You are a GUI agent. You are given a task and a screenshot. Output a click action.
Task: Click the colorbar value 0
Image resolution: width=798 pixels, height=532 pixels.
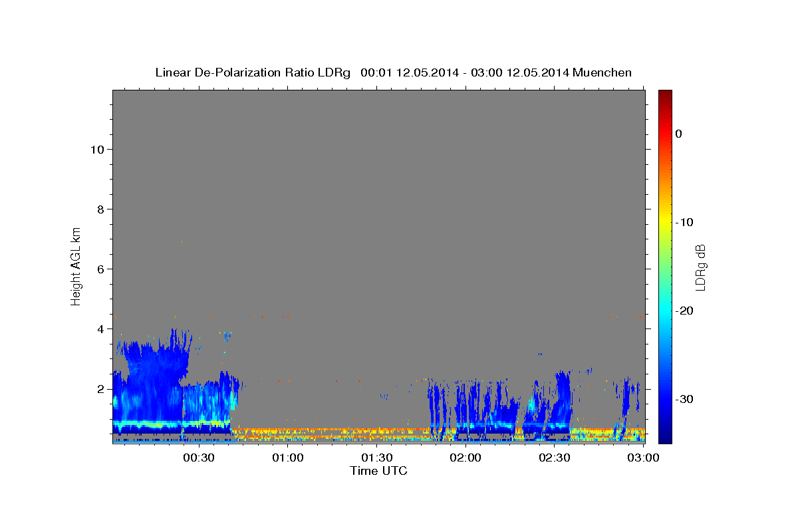pos(678,134)
